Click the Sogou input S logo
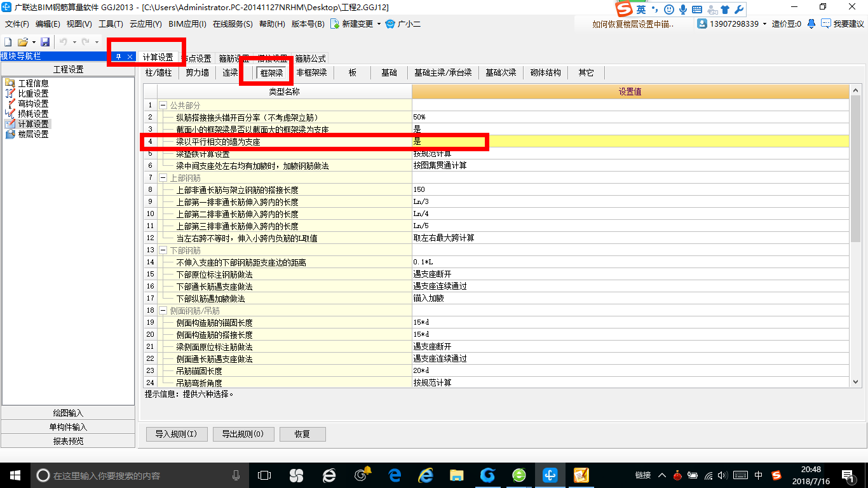This screenshot has height=488, width=868. 624,9
